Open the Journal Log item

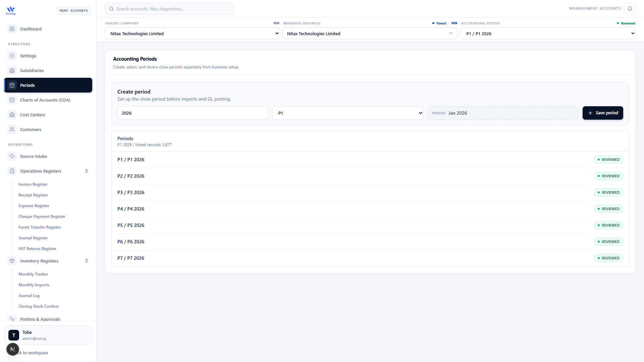(29, 296)
